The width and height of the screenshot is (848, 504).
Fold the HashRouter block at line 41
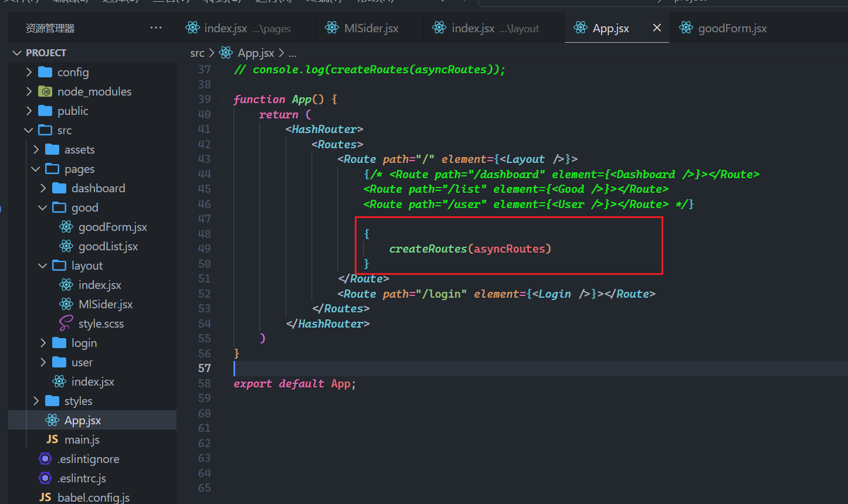coord(224,130)
